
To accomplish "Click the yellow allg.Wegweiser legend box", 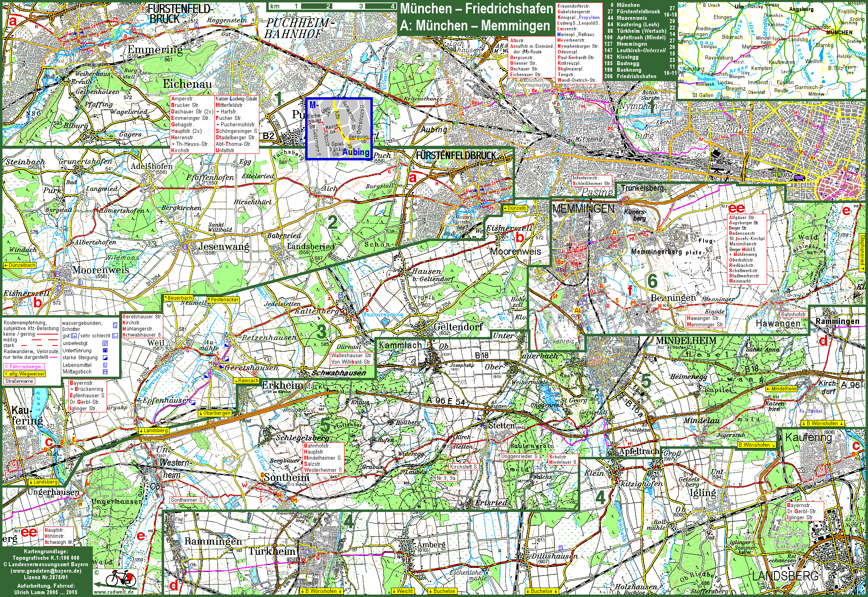I will click(24, 374).
